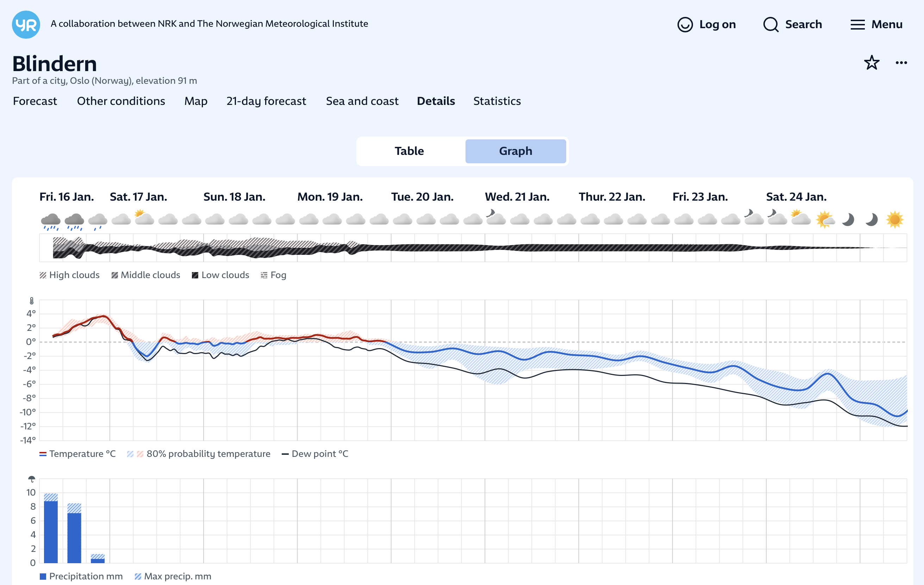The image size is (924, 585).
Task: Open the three-dots more options menu
Action: click(901, 63)
